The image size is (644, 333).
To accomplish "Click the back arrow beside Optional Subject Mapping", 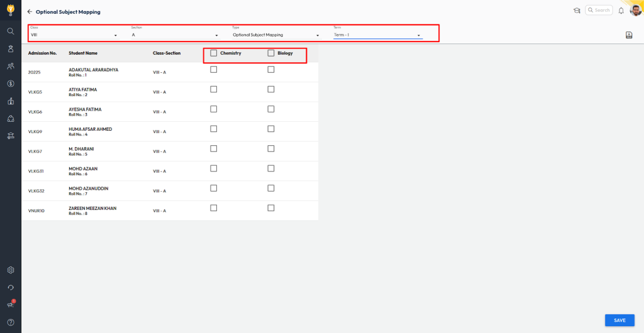I will [x=30, y=12].
